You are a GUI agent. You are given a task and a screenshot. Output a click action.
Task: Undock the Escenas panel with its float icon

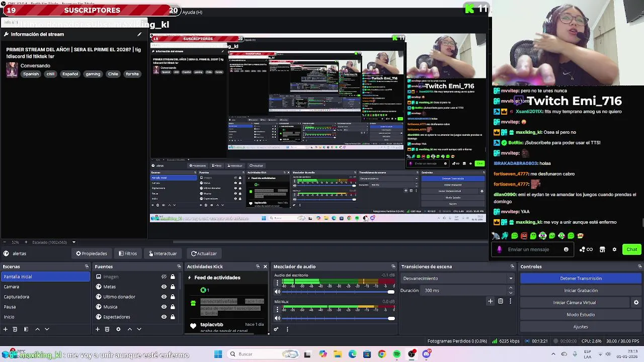[x=87, y=266]
